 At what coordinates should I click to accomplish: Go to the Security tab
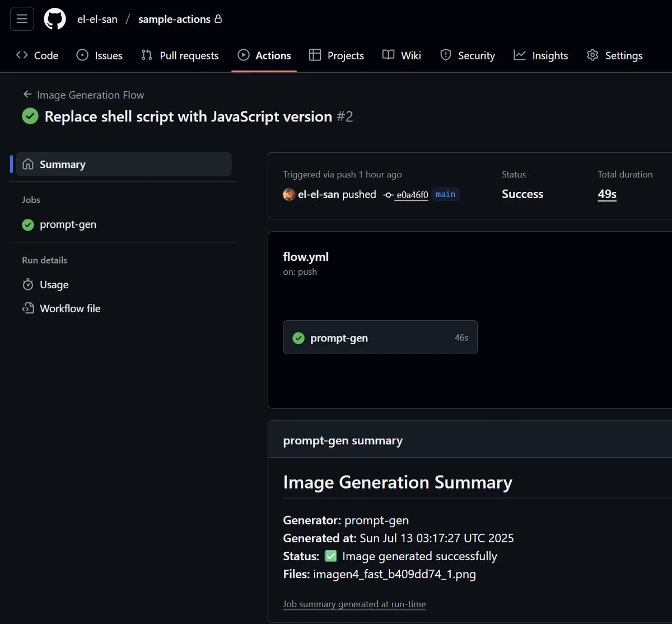(x=468, y=55)
